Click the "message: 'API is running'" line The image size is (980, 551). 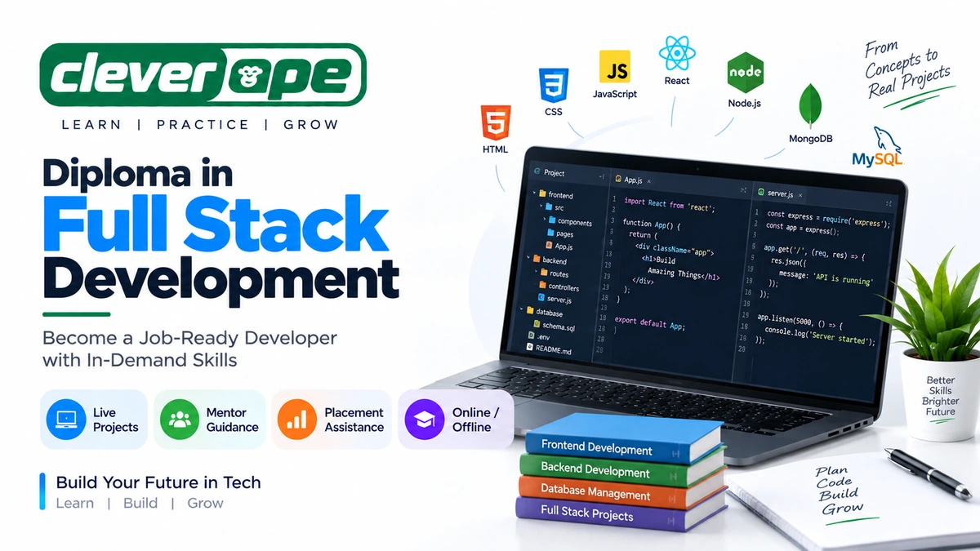826,278
